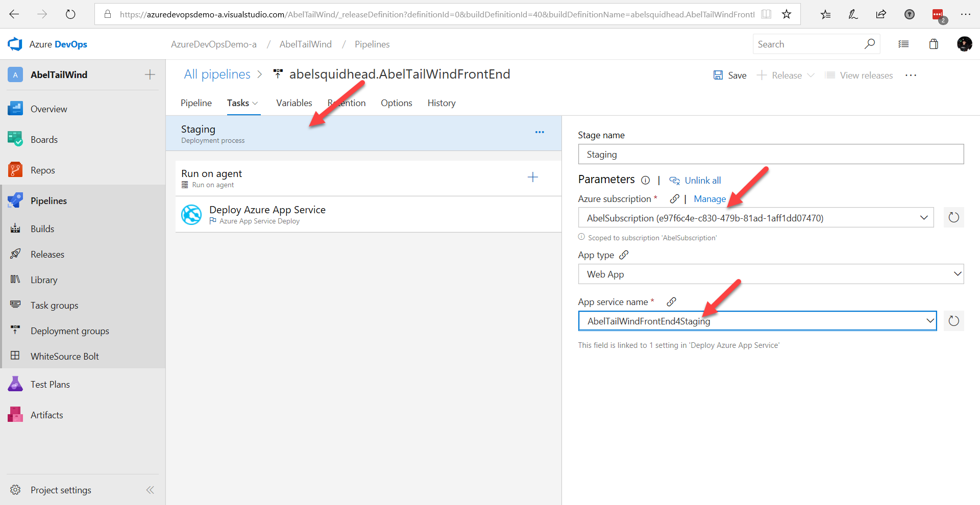Switch to the Variables tab

(x=294, y=103)
